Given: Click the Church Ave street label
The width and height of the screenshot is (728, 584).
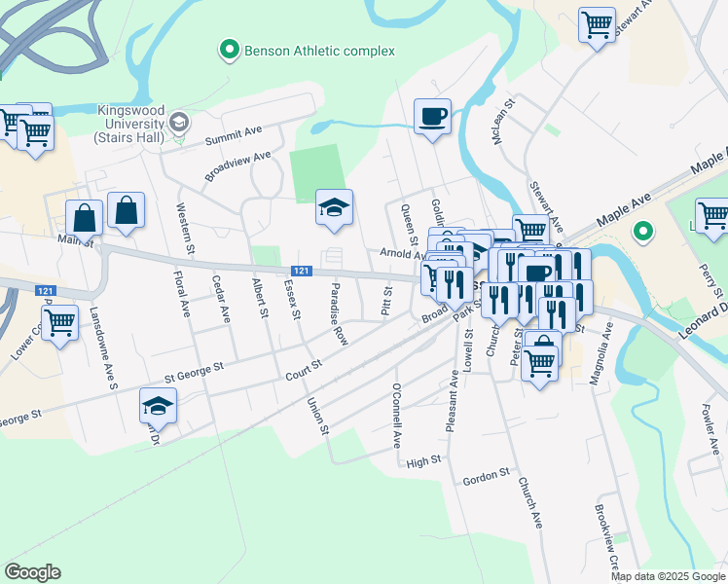Looking at the screenshot, I should 530,502.
